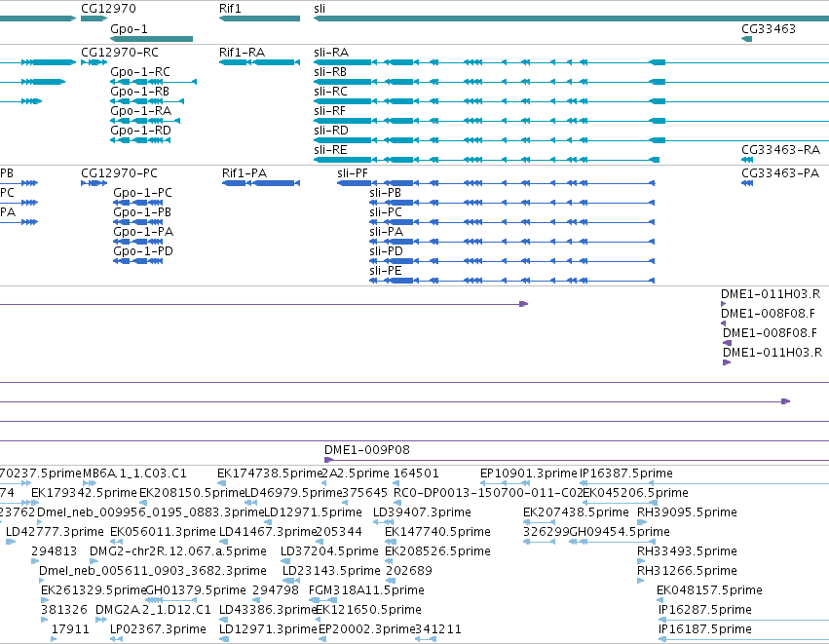Click the Rif1-PA protein label
The image size is (829, 644).
click(x=245, y=173)
